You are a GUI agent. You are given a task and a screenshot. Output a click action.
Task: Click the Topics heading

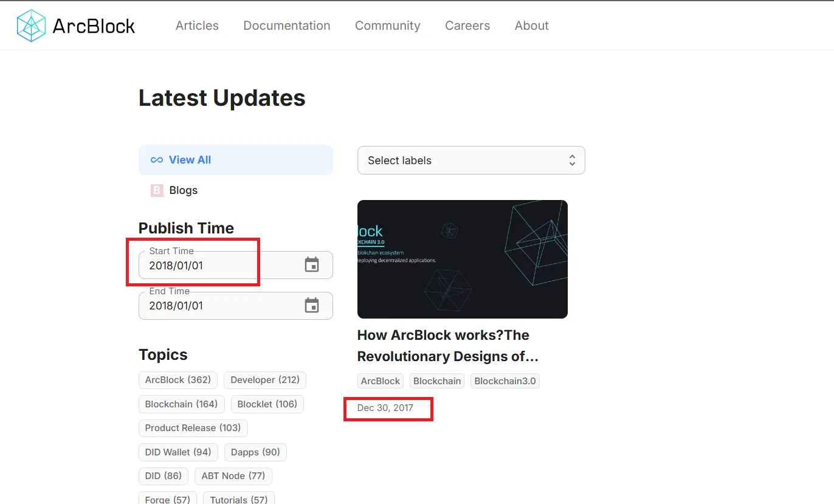click(163, 354)
